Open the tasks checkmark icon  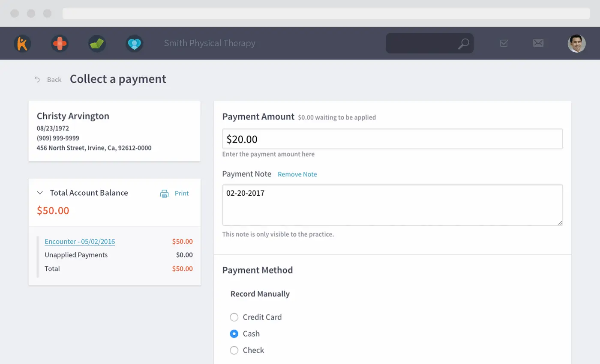[504, 43]
